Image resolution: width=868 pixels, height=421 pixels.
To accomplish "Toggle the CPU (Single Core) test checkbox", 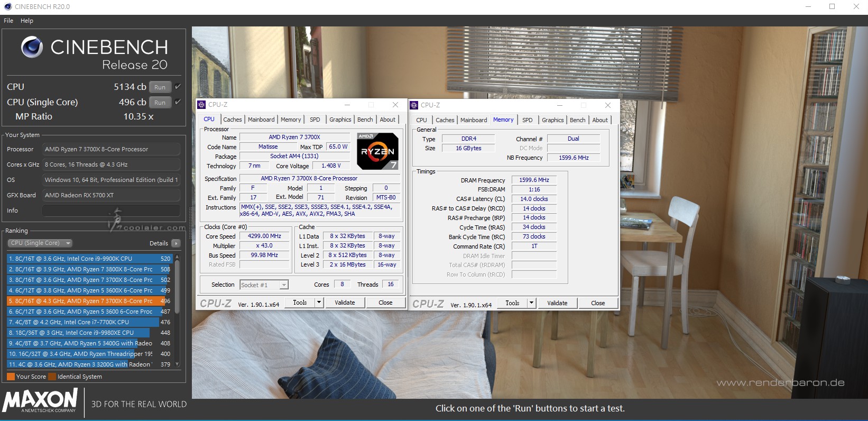I will 178,102.
